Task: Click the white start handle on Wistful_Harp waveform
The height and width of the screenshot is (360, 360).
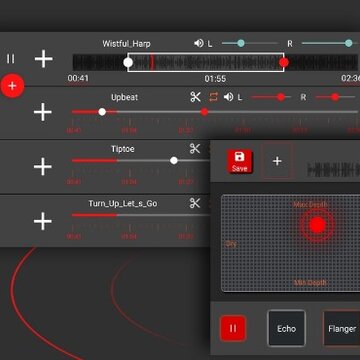Action: pyautogui.click(x=128, y=63)
